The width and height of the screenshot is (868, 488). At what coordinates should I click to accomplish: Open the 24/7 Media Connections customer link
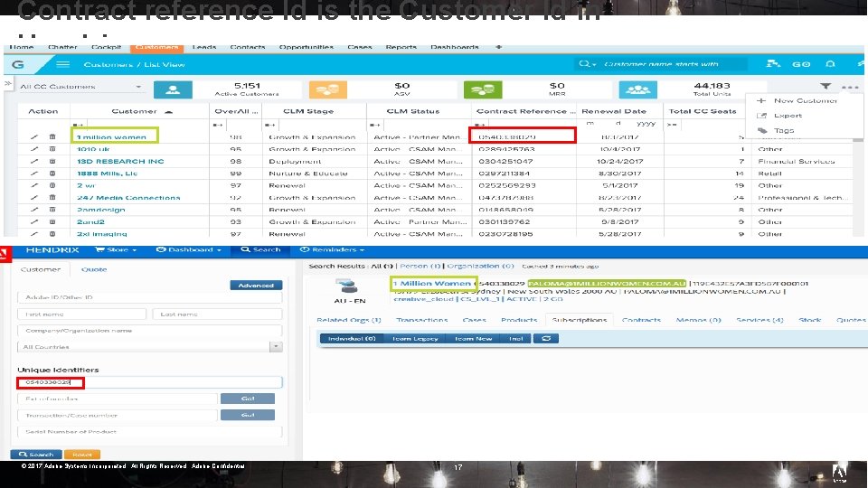point(128,198)
